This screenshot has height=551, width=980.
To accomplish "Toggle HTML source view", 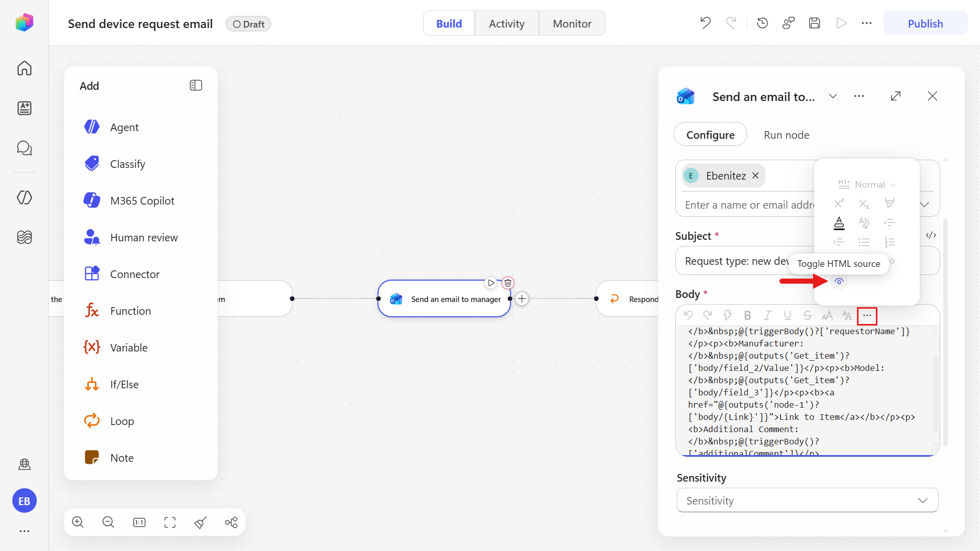I will tap(839, 282).
